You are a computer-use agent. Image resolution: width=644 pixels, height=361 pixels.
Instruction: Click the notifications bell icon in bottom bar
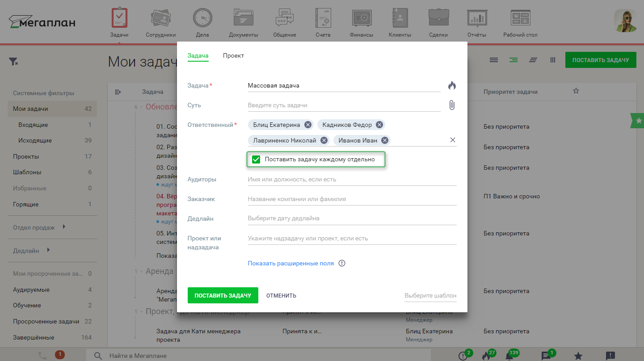point(509,356)
